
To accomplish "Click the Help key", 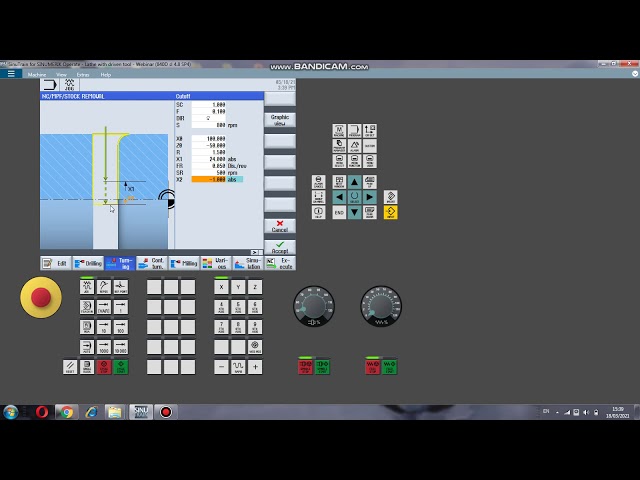I will click(x=318, y=212).
